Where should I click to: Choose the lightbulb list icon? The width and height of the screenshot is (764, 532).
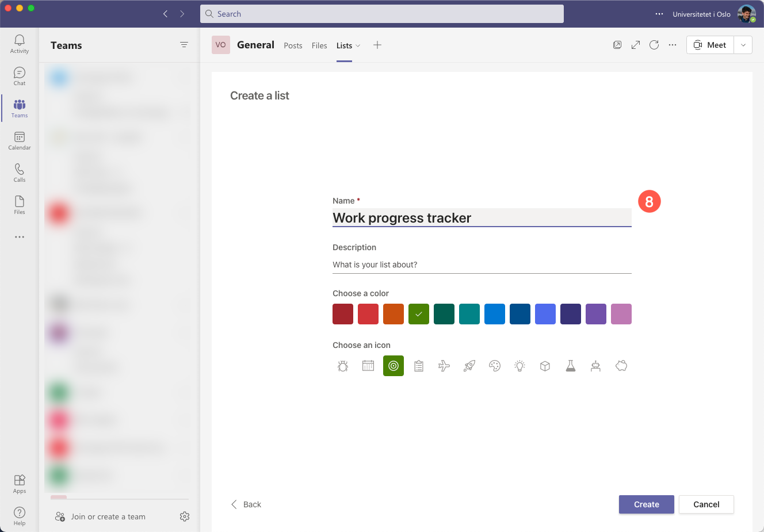(520, 366)
